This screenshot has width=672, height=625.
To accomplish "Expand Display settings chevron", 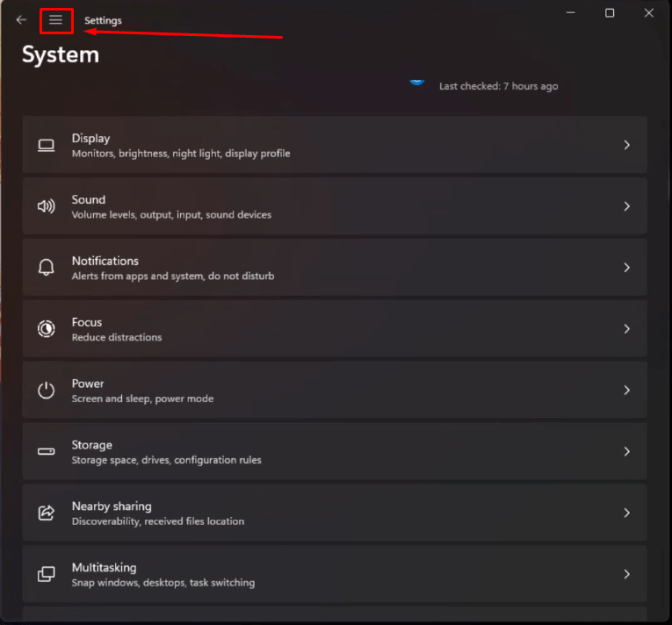I will click(x=626, y=145).
